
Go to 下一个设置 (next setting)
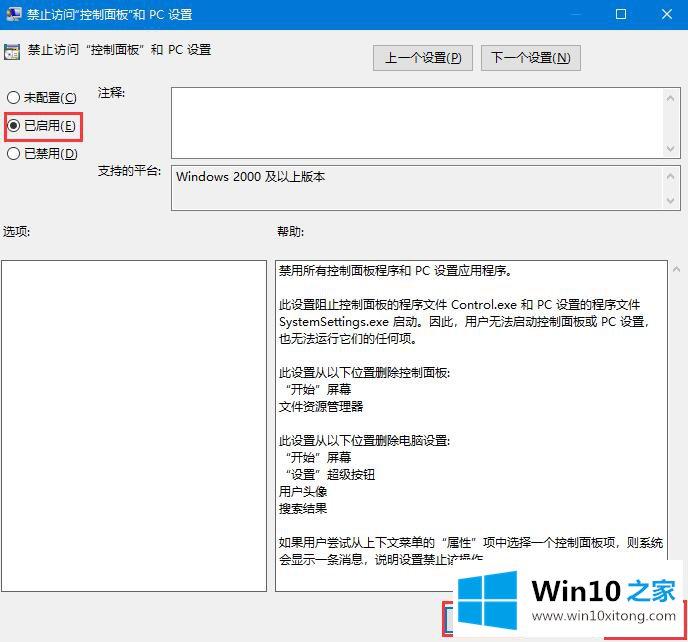530,58
